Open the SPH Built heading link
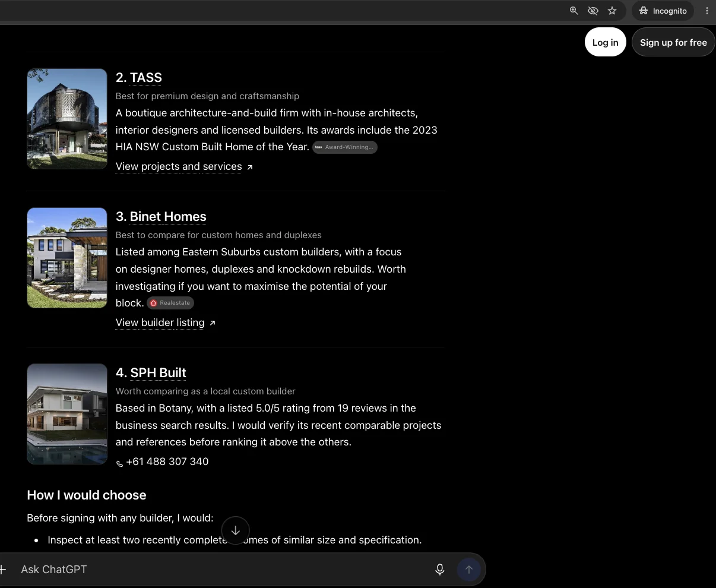 pos(158,372)
